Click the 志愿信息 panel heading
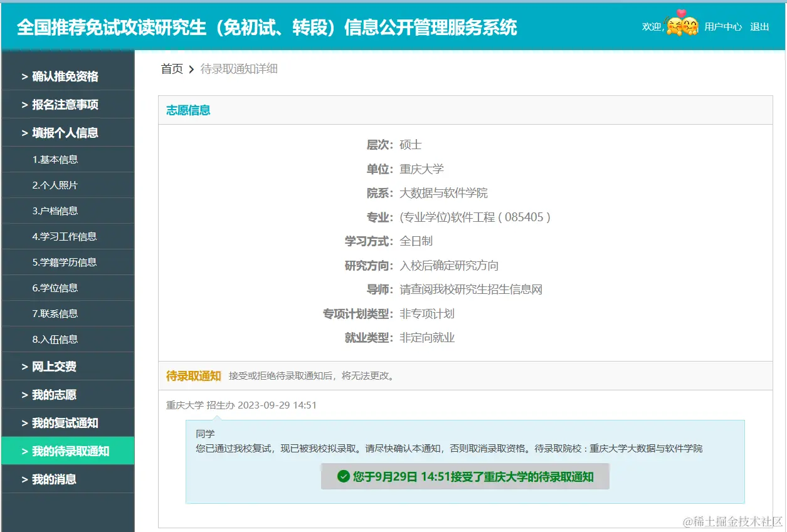Image resolution: width=787 pixels, height=532 pixels. tap(188, 110)
